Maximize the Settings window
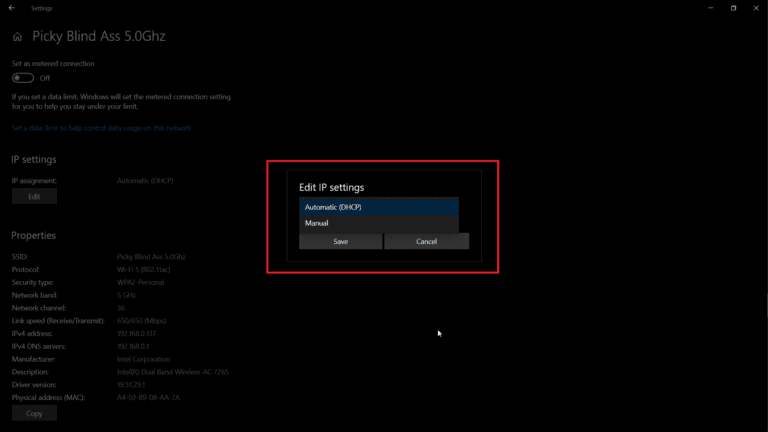The image size is (768, 432). tap(733, 8)
